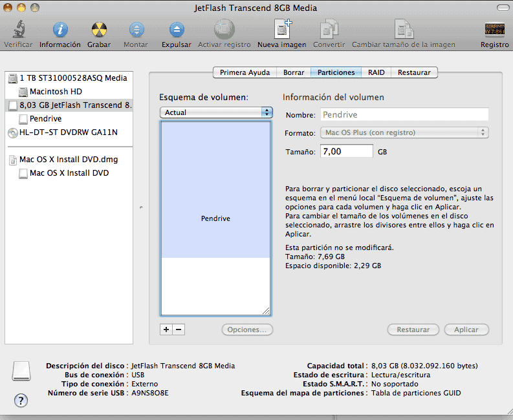Click the minus button to remove partition
This screenshot has width=513, height=420.
coord(179,330)
